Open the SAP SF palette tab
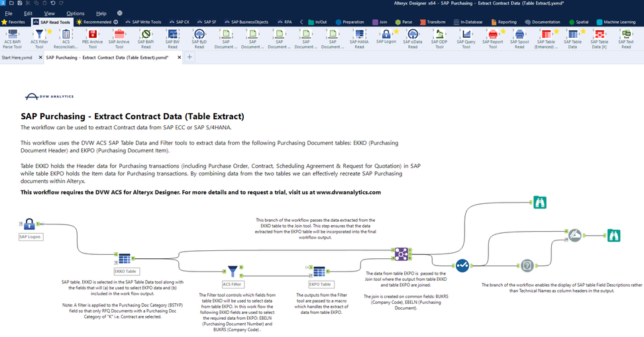 coord(207,22)
